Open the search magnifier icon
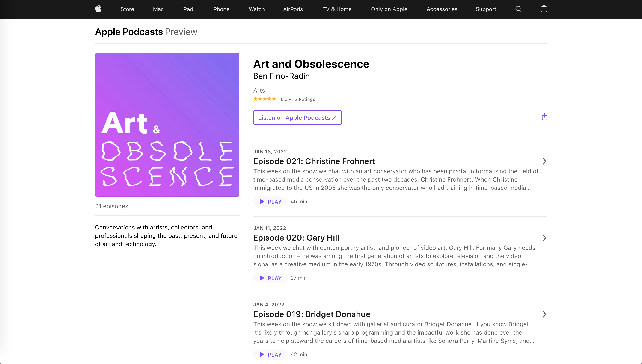Screen dimensions: 642x364 (x=518, y=9)
